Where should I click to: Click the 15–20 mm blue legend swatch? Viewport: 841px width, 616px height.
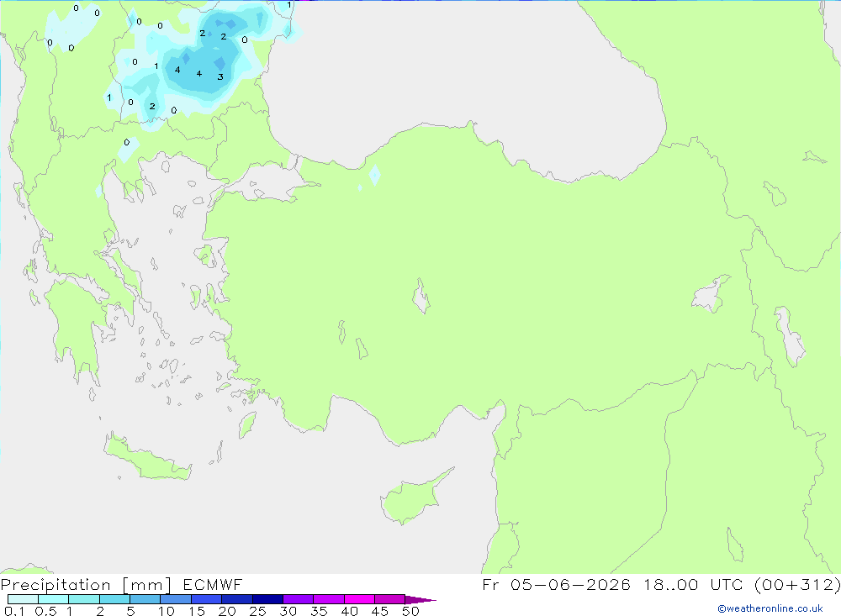206,599
